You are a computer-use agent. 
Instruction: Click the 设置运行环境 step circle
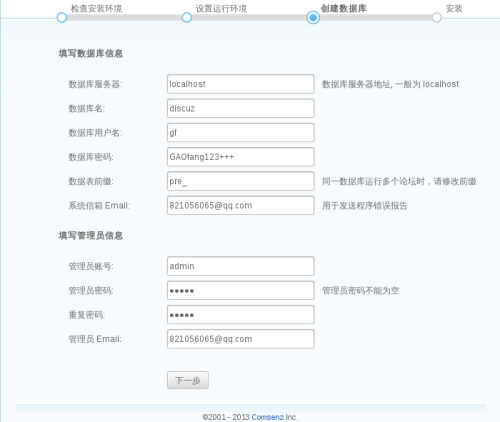point(187,18)
